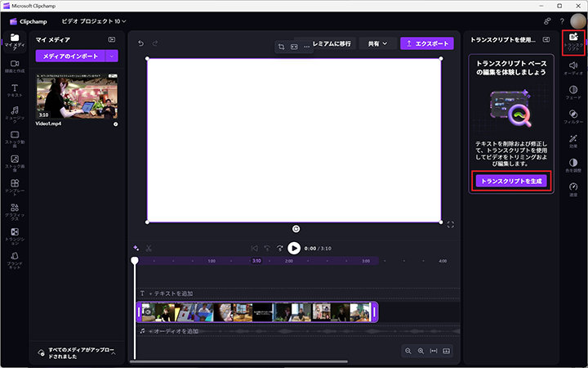Click the 4:00 mark on ruler
Screen dimensions: 588x368
click(x=443, y=261)
